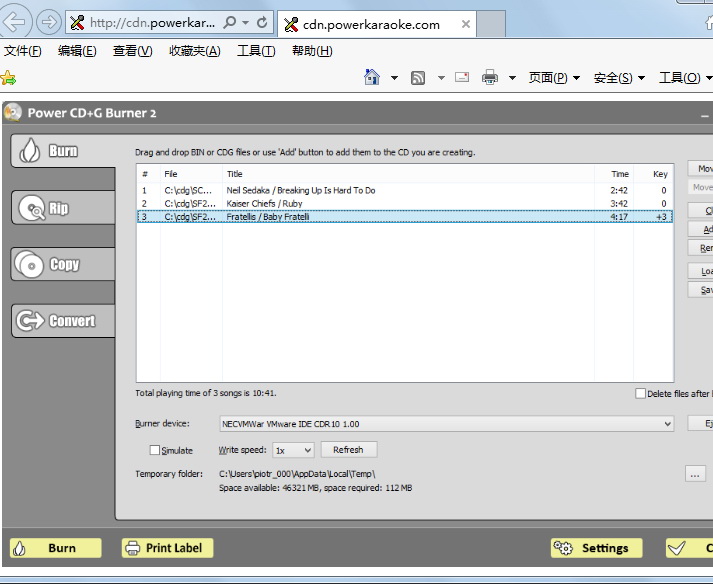Open the 页面(P) dropdown menu
Image resolution: width=713 pixels, height=584 pixels.
click(x=554, y=78)
